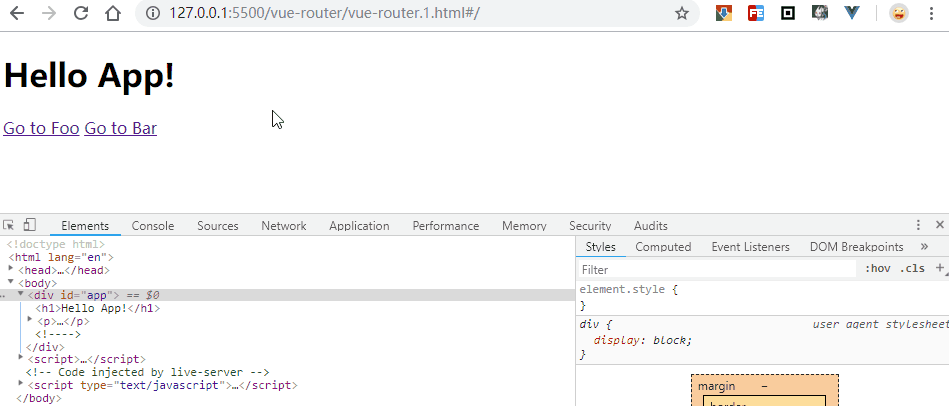Screen dimensions: 949x406
Task: Go to the browser home page icon
Action: tap(113, 13)
